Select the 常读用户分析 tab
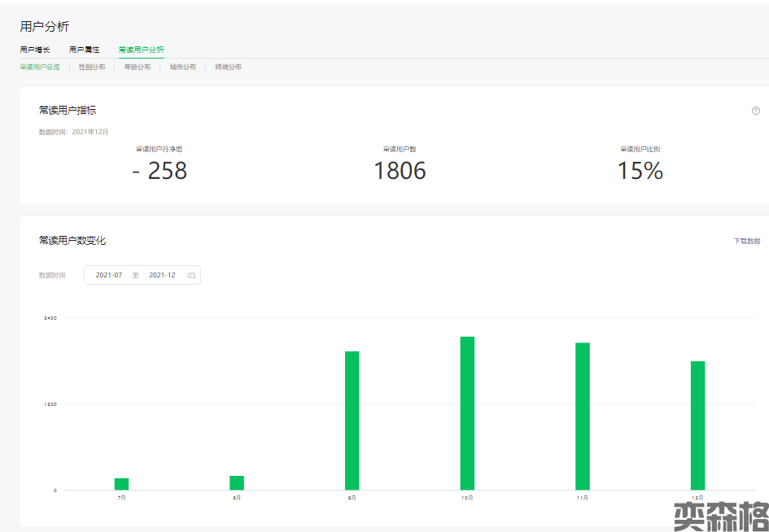This screenshot has height=532, width=769. 141,50
